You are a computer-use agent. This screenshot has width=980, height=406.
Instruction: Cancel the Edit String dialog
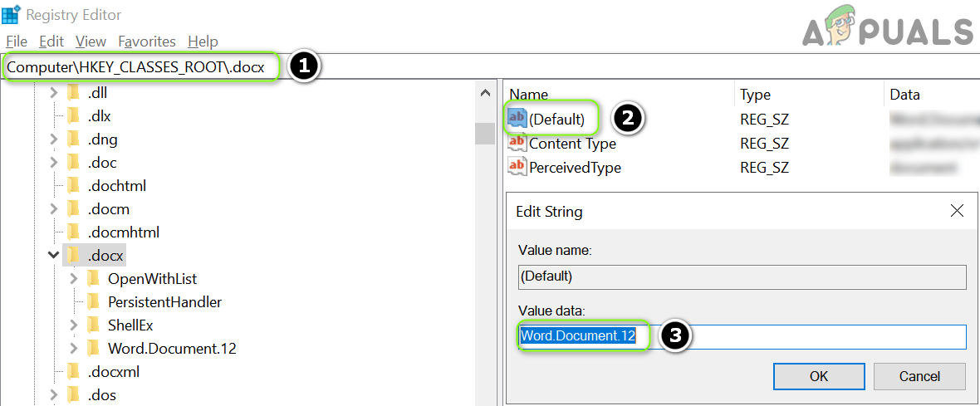point(919,376)
